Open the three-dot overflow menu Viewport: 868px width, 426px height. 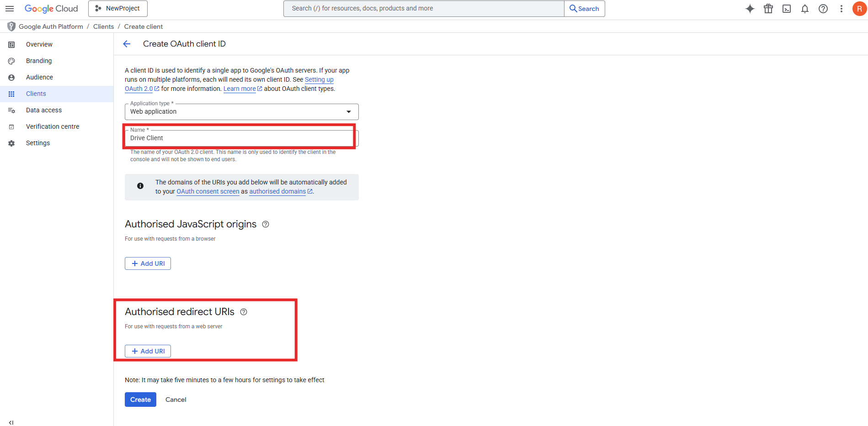(x=841, y=8)
